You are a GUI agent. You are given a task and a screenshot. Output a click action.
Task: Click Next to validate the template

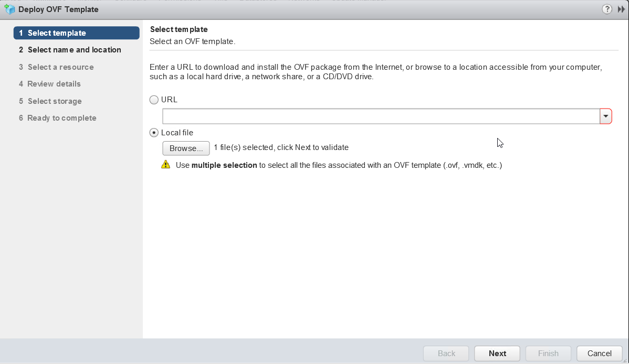click(497, 354)
